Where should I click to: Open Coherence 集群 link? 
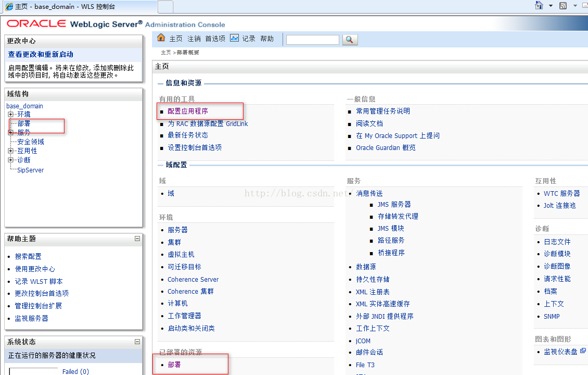pos(190,291)
